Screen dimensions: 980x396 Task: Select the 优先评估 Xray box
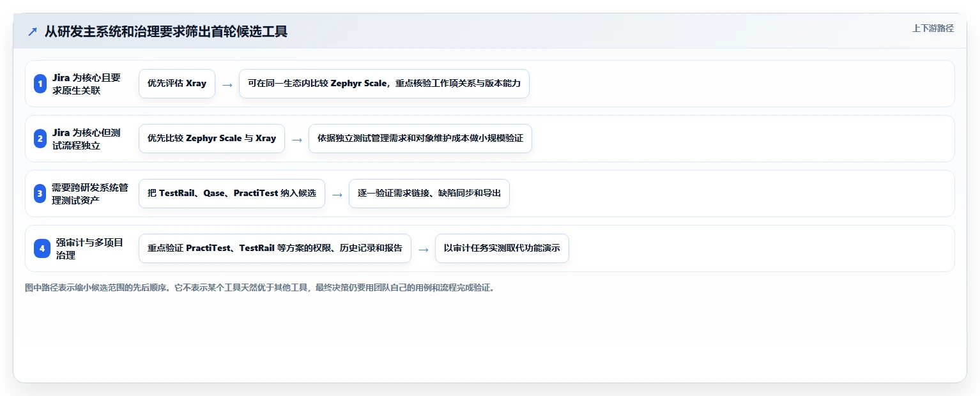point(177,84)
